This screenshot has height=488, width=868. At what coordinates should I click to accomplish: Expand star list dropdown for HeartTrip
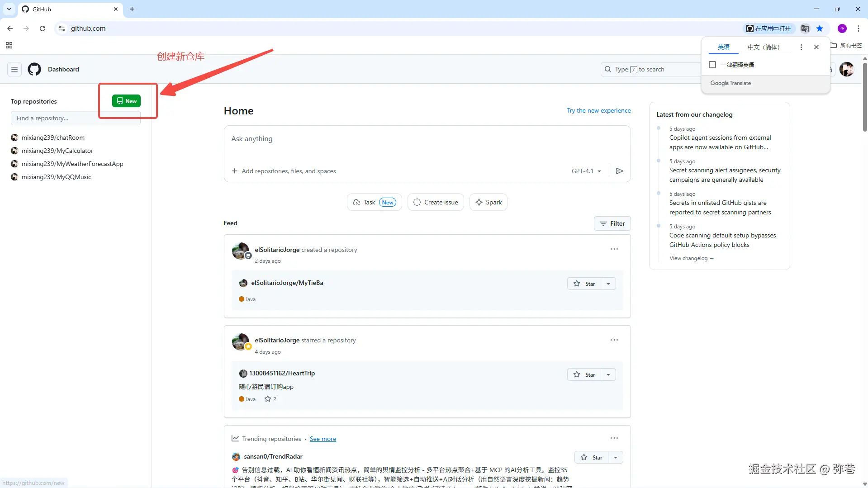[x=608, y=374]
